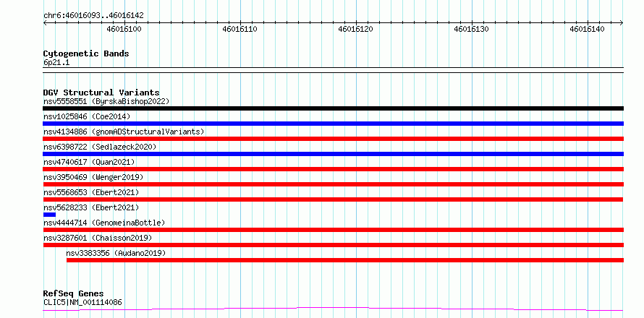
Task: Open the nsv1025846 (Coe2014) variant label
Action: (x=87, y=116)
